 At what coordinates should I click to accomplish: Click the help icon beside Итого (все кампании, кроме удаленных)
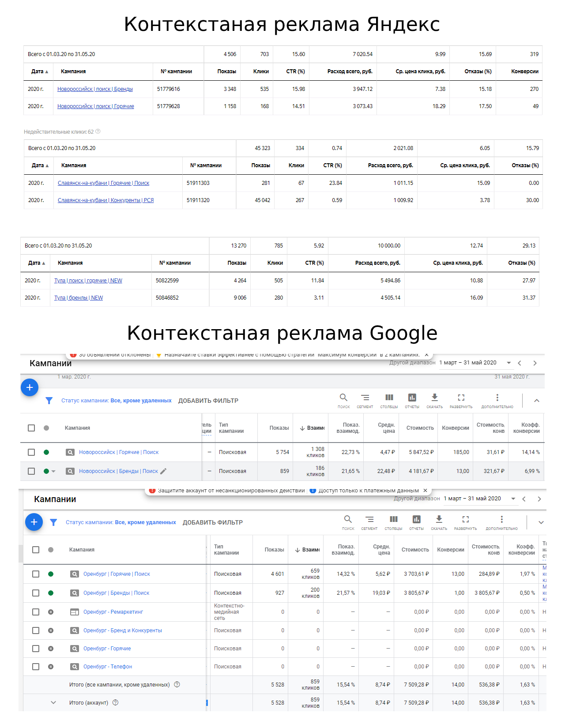tap(177, 685)
